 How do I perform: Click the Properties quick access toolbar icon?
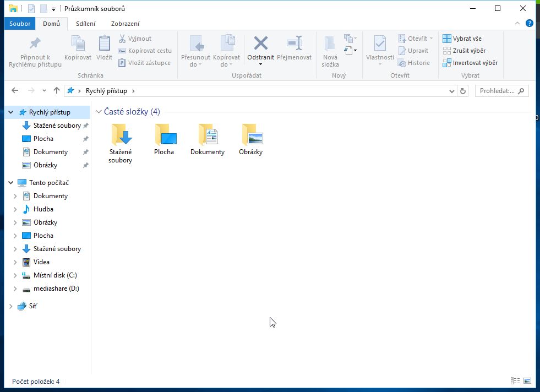point(31,9)
